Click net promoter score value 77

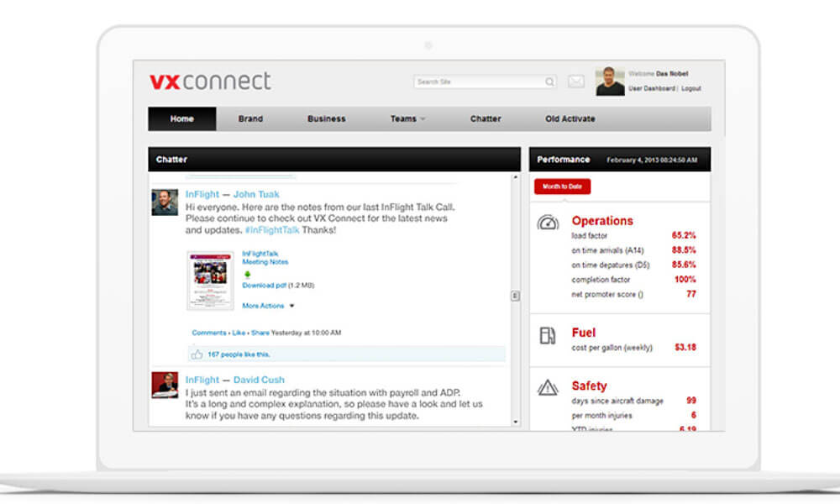click(691, 294)
